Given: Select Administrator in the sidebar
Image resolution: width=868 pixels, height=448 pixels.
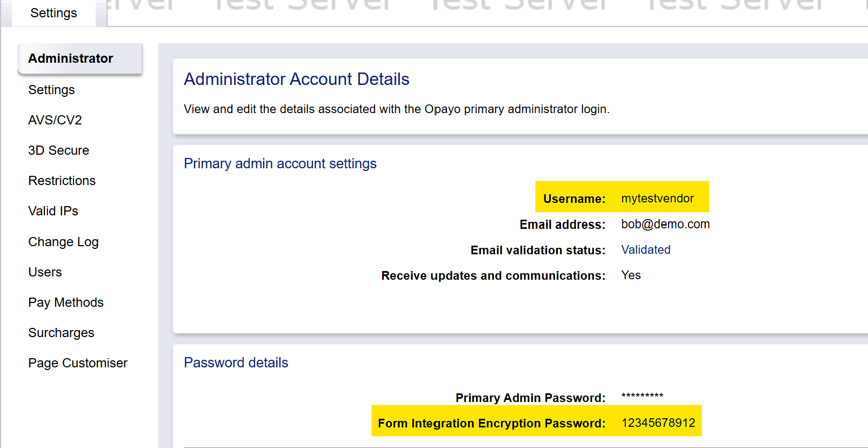Looking at the screenshot, I should point(80,58).
